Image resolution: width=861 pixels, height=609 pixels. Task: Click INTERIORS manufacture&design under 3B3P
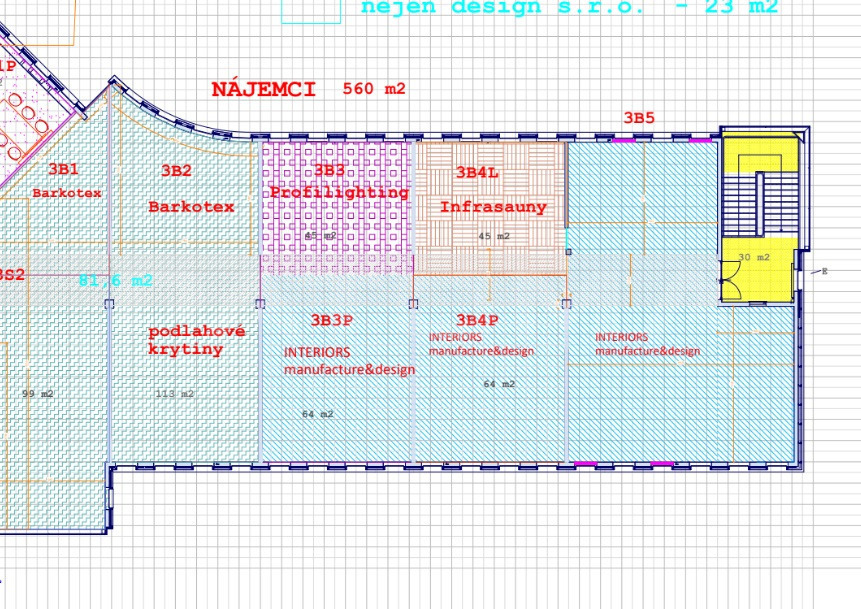pyautogui.click(x=349, y=361)
